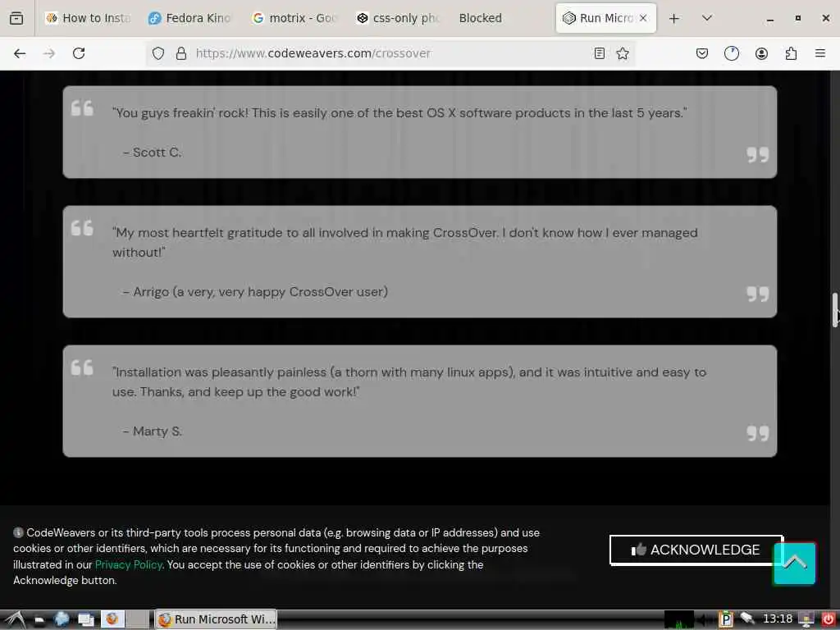This screenshot has width=840, height=630.
Task: Launch Firefox from the taskbar quick-launch
Action: click(x=112, y=619)
